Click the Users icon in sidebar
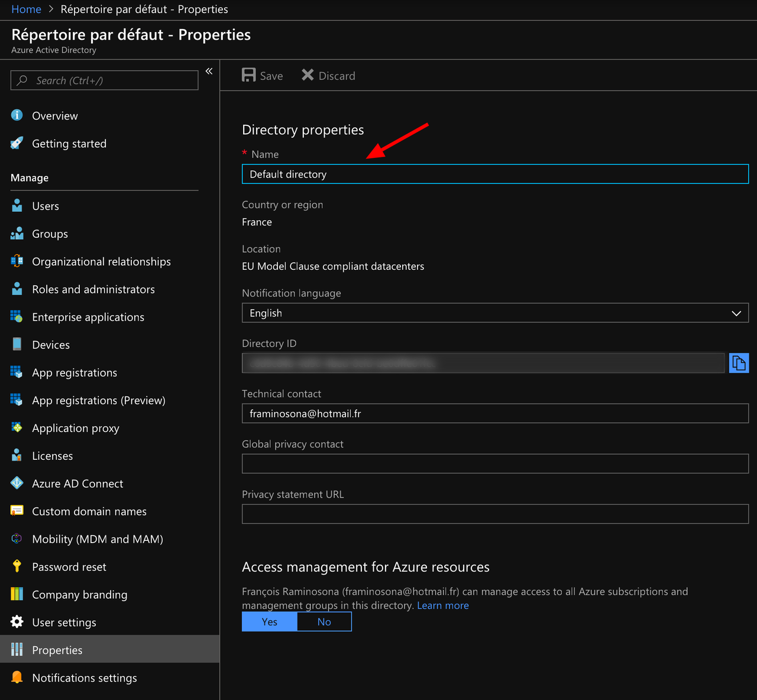This screenshot has height=700, width=757. tap(17, 206)
